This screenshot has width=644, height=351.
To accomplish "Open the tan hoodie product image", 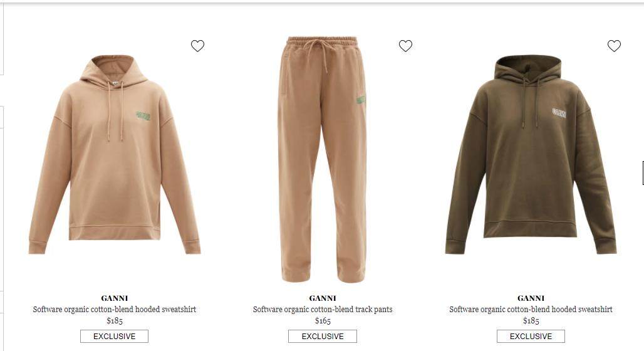I will click(114, 155).
